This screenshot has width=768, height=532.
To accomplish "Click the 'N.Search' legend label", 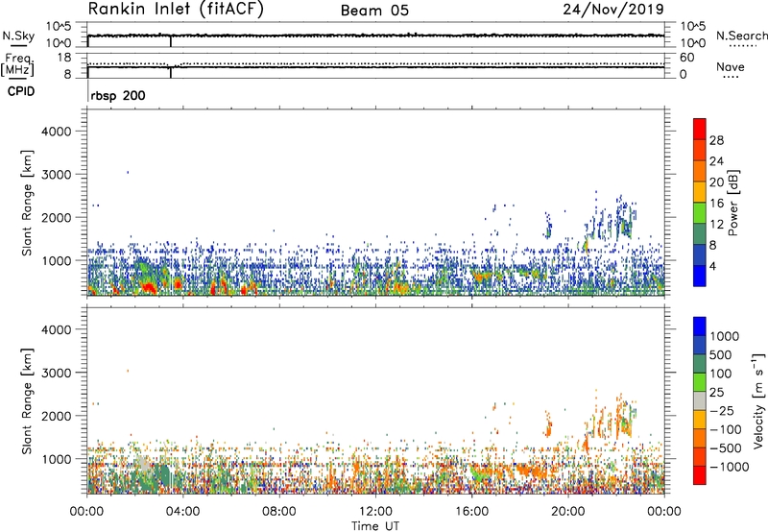I will coord(742,36).
